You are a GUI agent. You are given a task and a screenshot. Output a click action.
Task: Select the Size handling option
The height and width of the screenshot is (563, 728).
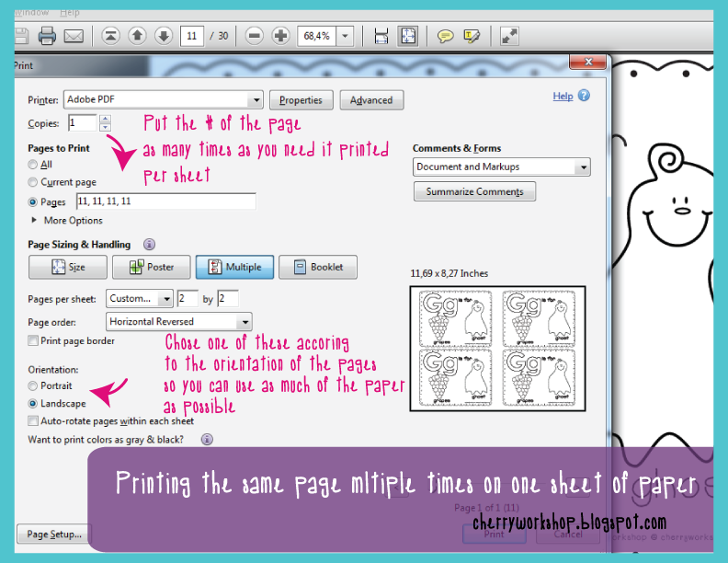68,267
